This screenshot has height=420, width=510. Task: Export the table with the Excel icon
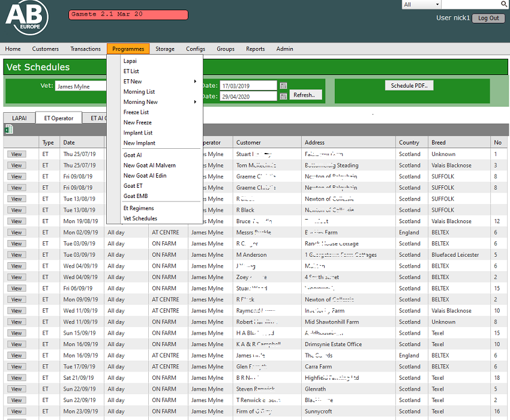[x=8, y=130]
